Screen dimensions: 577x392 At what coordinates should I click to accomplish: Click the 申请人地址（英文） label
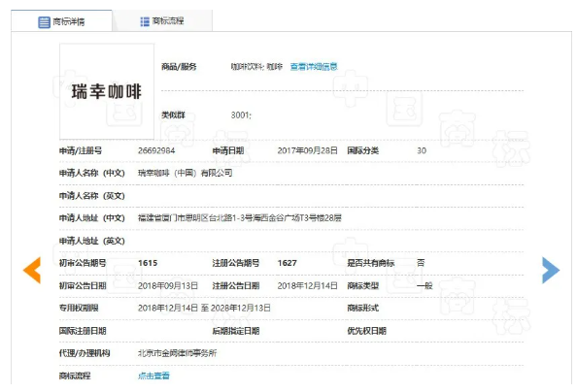click(92, 241)
